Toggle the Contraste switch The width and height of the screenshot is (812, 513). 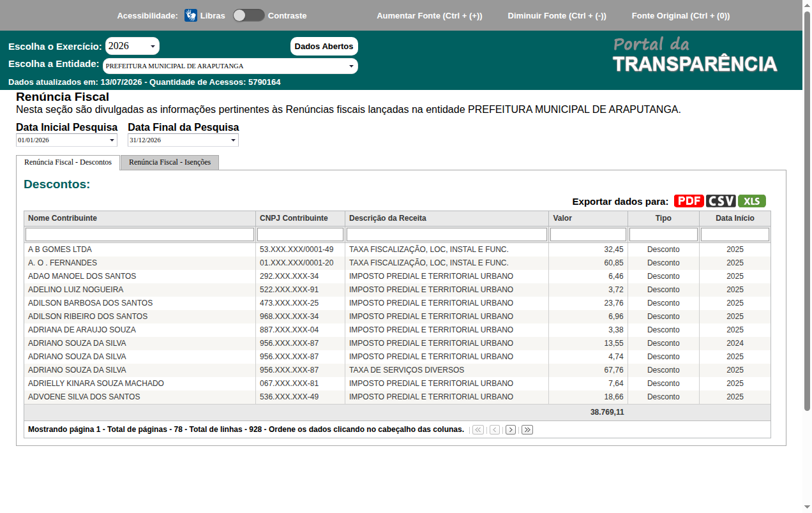point(248,15)
